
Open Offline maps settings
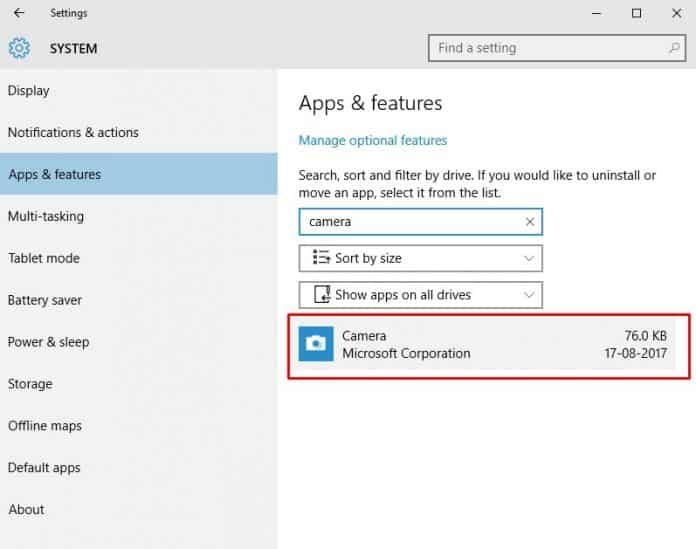coord(138,426)
